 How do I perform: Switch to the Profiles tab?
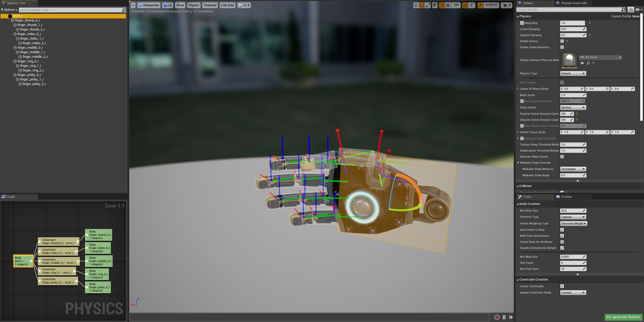(566, 197)
